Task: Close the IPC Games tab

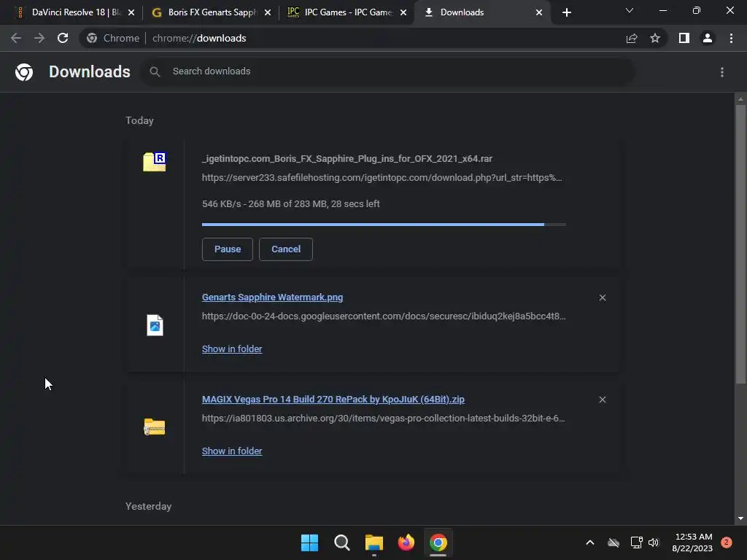Action: coord(403,12)
